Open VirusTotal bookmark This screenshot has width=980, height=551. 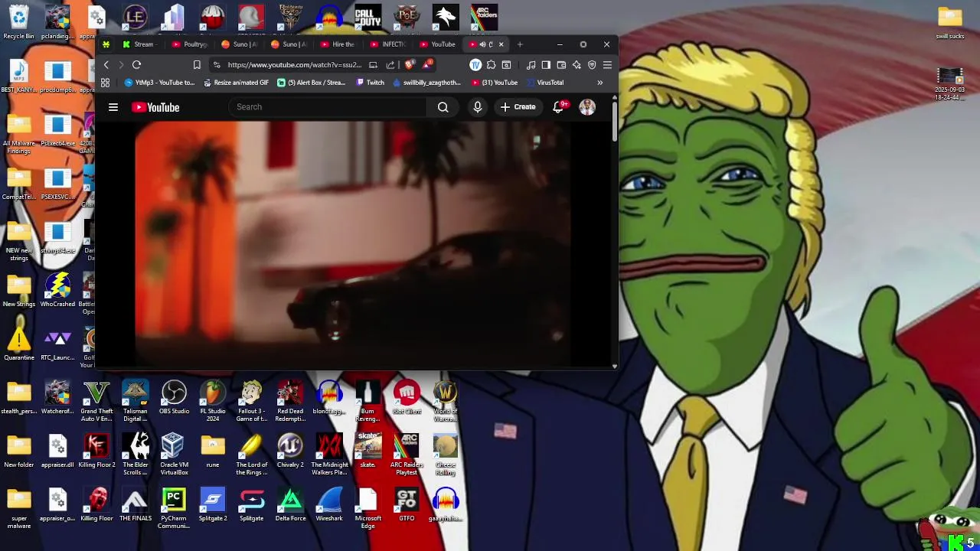coord(545,83)
